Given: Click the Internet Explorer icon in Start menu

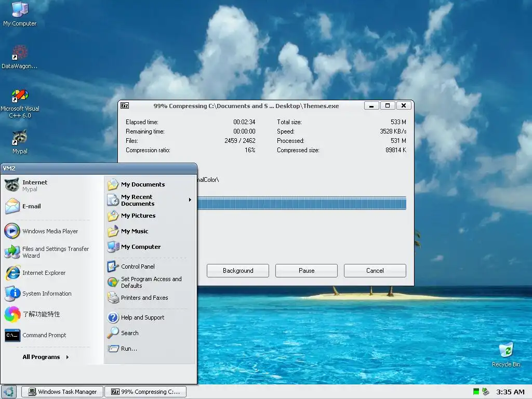Looking at the screenshot, I should click(x=12, y=273).
